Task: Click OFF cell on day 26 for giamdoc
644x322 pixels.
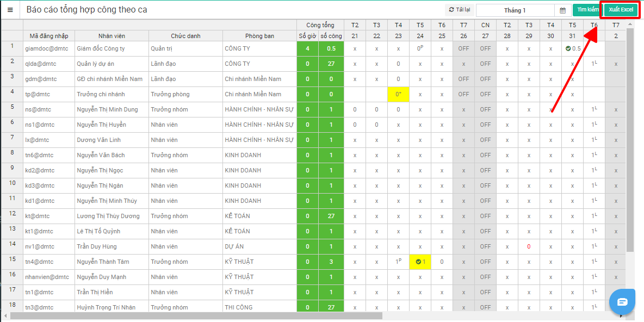Action: [463, 48]
